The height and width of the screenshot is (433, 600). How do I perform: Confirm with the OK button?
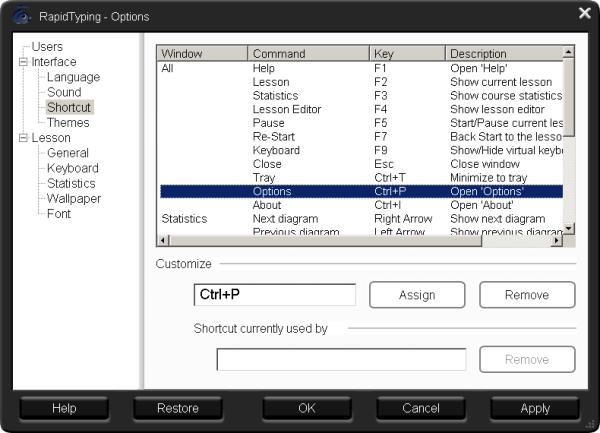coord(307,408)
